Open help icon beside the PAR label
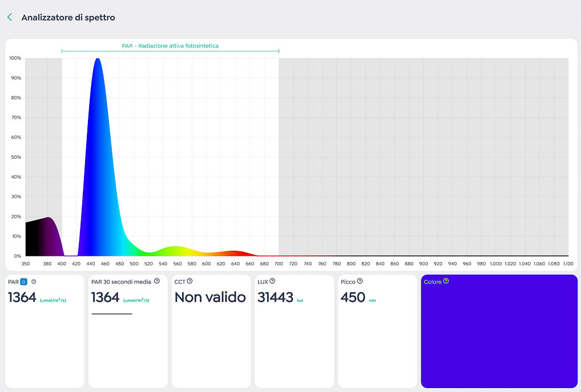 click(x=33, y=281)
